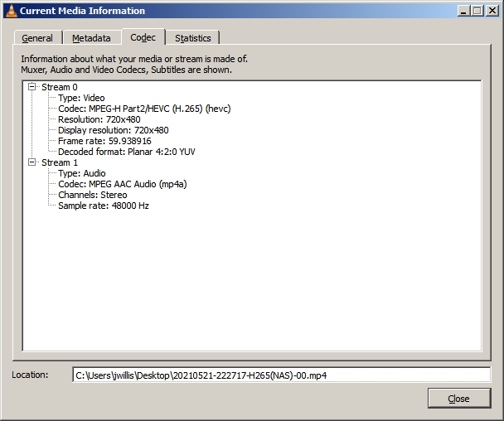Viewport: 504px width, 421px height.
Task: Select 'Codec: MPEG AAC Audio (mp4a)' row
Action: 123,184
